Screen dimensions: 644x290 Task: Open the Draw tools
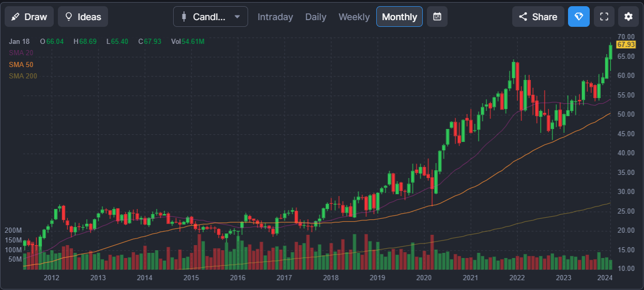(x=29, y=17)
